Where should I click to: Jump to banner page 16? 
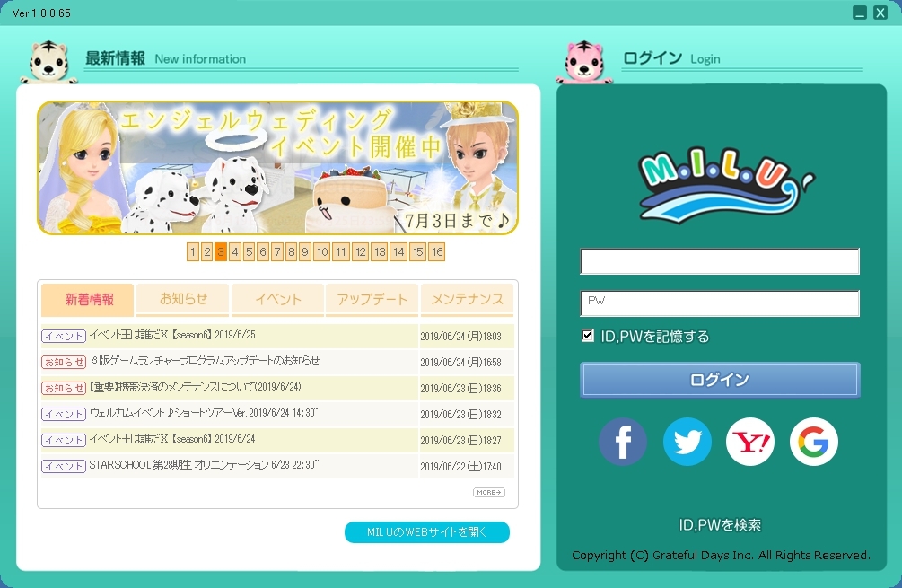pyautogui.click(x=436, y=252)
